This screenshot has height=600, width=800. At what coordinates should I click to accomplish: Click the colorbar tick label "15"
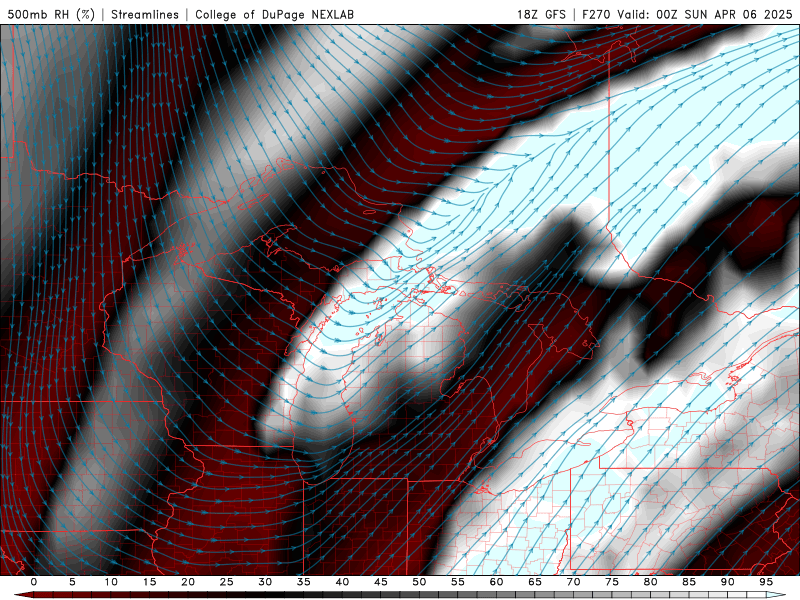[149, 582]
